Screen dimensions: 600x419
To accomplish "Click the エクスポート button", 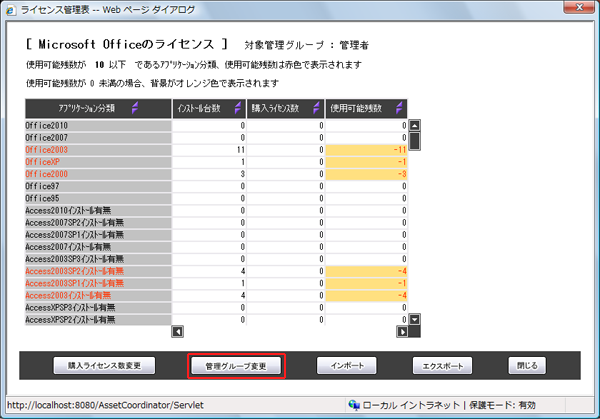I will click(x=442, y=365).
